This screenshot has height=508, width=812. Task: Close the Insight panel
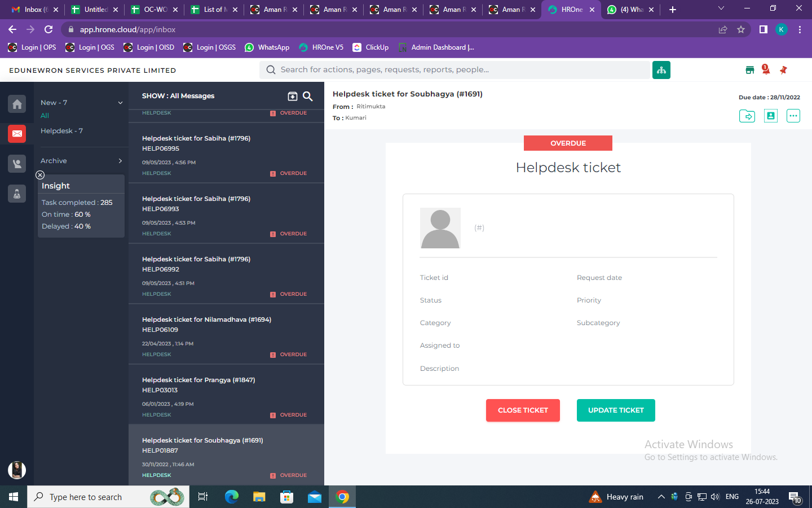40,175
